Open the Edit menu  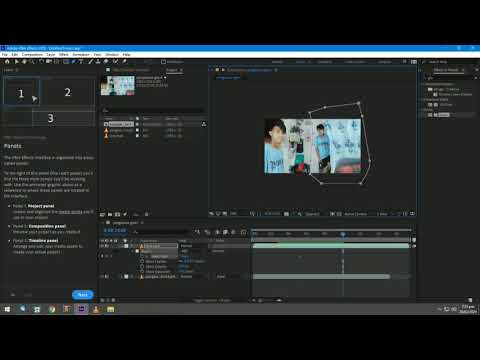pos(15,54)
